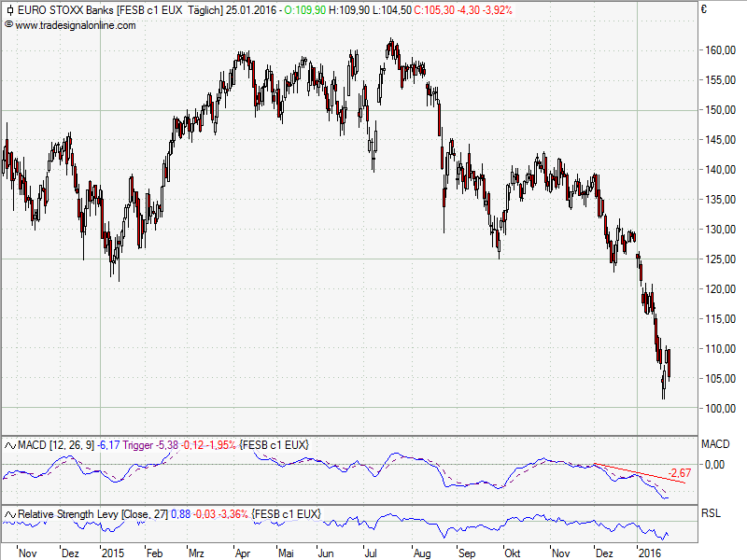
Task: Open the www.tradesignalonline.com link
Action: point(76,25)
